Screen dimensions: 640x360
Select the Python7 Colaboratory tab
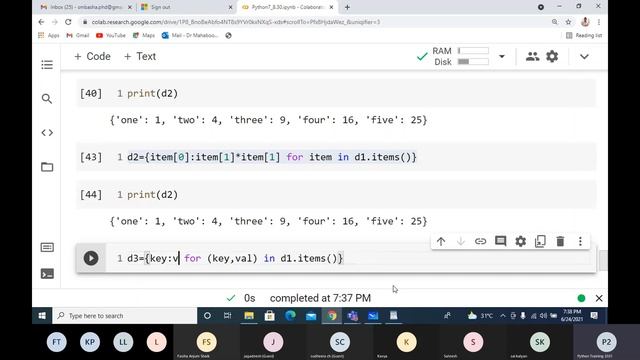click(x=287, y=7)
